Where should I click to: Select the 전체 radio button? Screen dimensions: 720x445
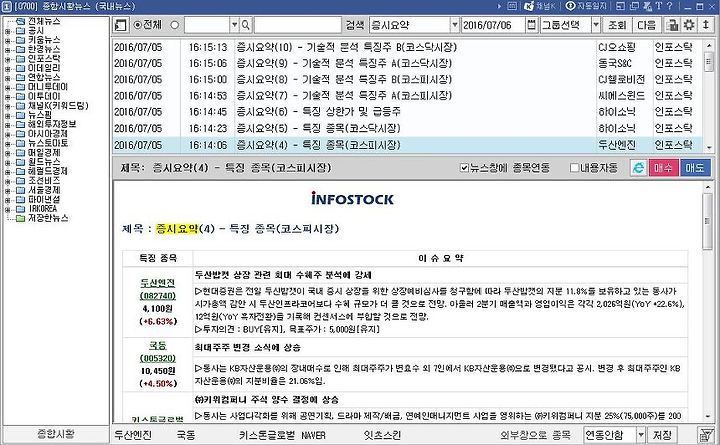coord(137,25)
